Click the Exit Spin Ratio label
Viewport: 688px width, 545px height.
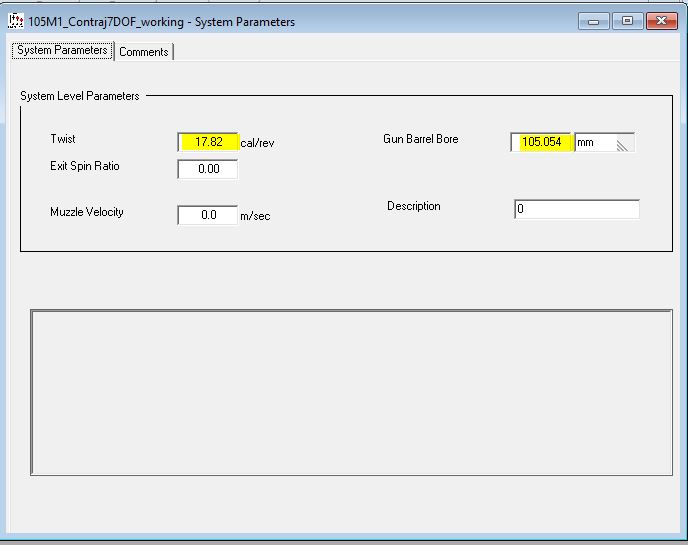85,166
